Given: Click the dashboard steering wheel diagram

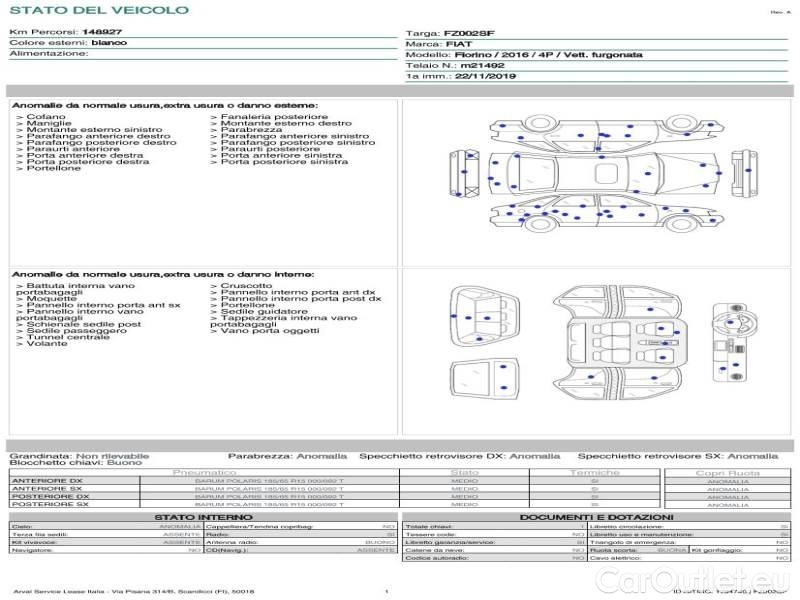Looking at the screenshot, I should click(735, 341).
